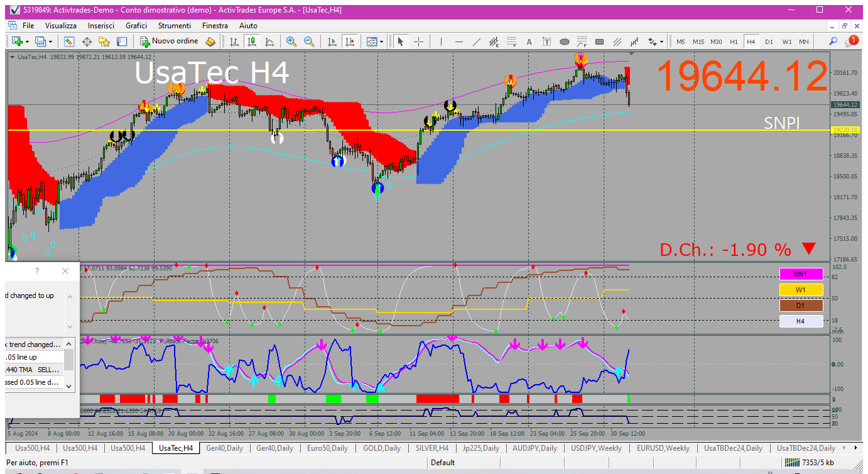The width and height of the screenshot is (868, 474).
Task: Open the Strumenti menu
Action: 175,26
